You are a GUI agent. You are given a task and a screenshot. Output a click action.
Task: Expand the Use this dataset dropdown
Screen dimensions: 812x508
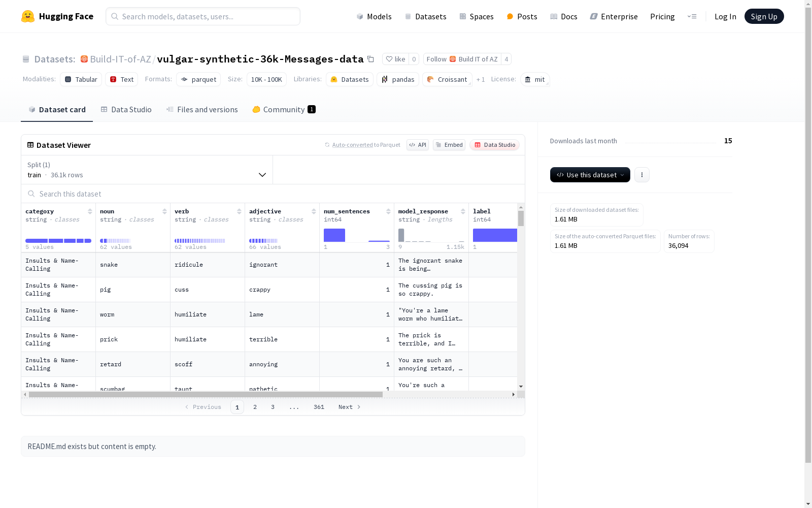590,175
